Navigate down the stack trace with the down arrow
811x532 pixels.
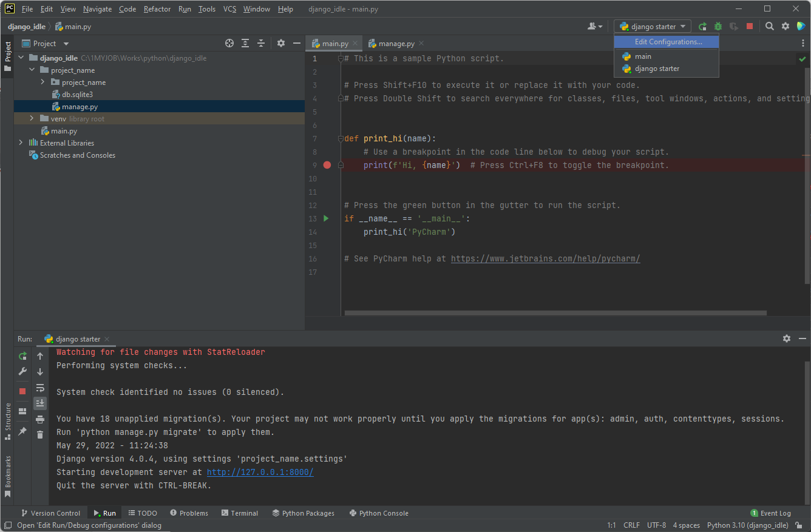click(40, 372)
